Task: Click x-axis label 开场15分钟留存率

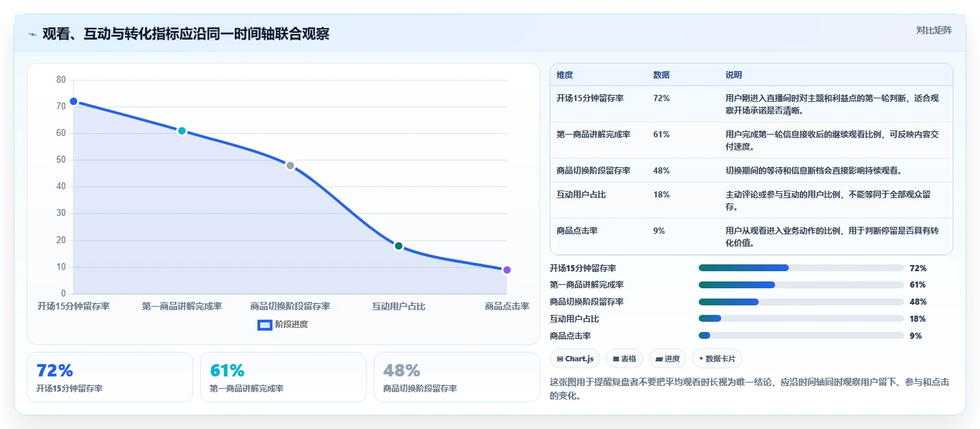Action: pos(73,307)
